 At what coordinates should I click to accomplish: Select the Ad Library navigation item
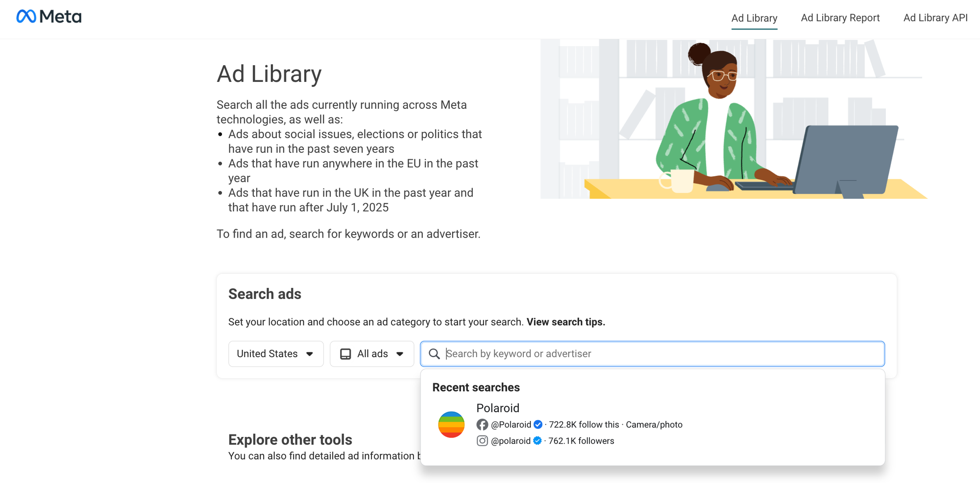tap(754, 18)
